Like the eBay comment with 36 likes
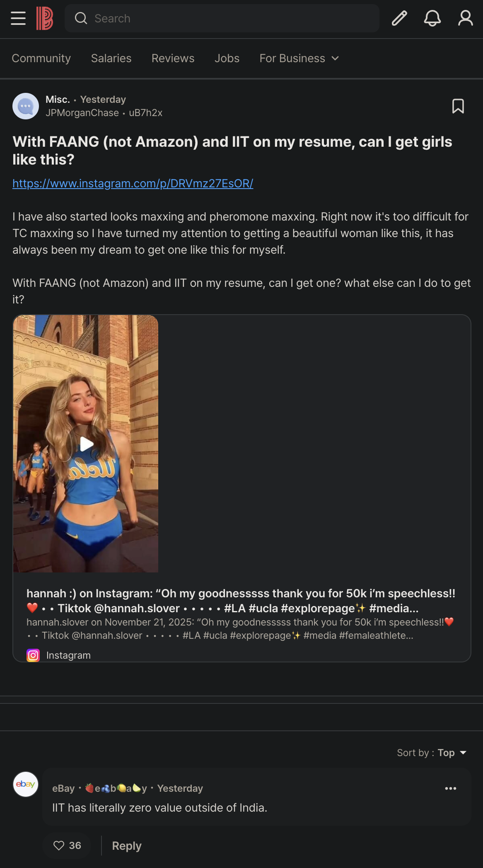 click(67, 846)
